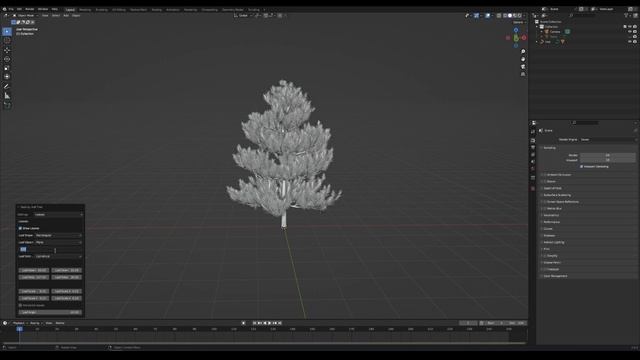640x360 pixels.
Task: Jump to timeline start frame button
Action: 254,323
